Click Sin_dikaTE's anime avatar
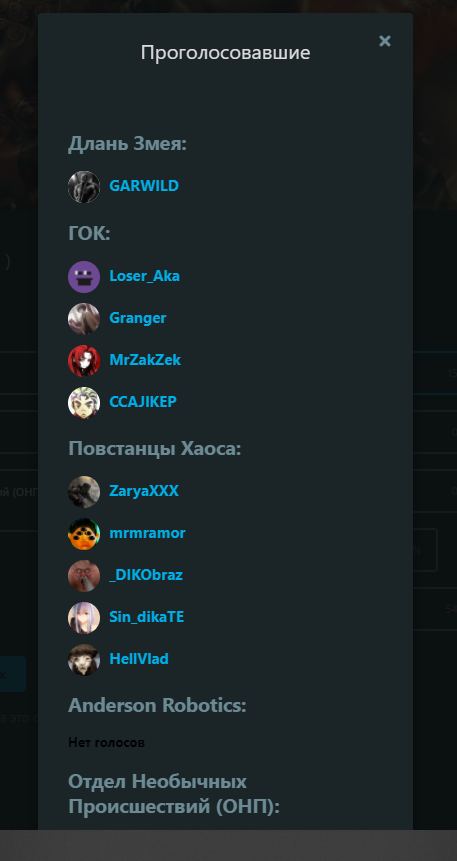The width and height of the screenshot is (457, 861). [84, 618]
